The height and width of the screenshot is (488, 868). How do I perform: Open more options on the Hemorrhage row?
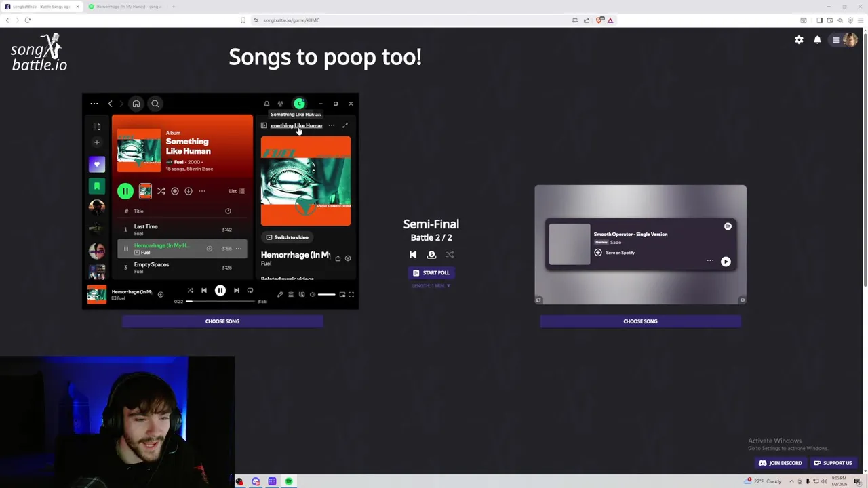click(x=239, y=249)
